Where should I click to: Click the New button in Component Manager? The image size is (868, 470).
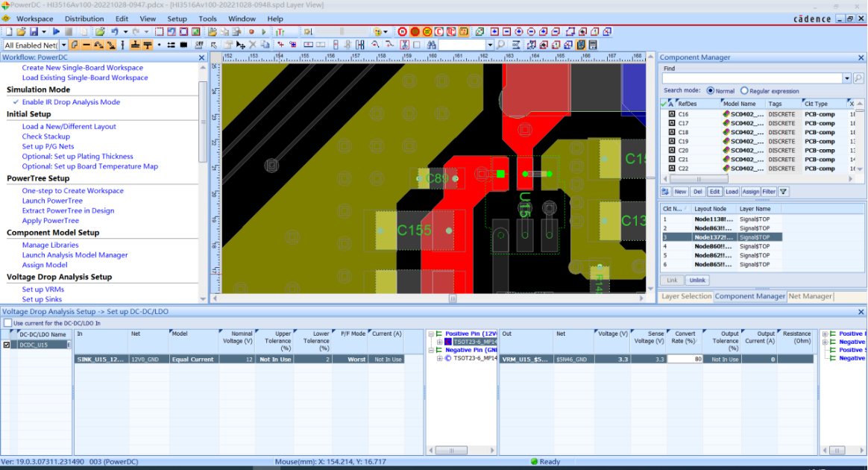click(x=680, y=192)
